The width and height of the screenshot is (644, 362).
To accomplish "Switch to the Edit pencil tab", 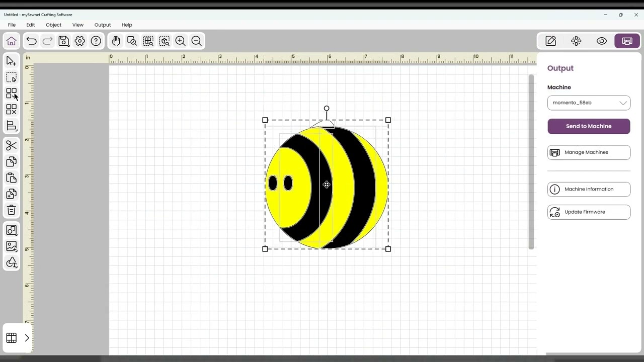I will (x=550, y=41).
